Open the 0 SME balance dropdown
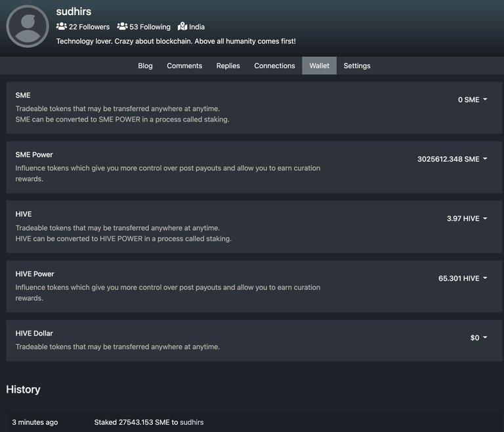The height and width of the screenshot is (432, 504). [472, 100]
